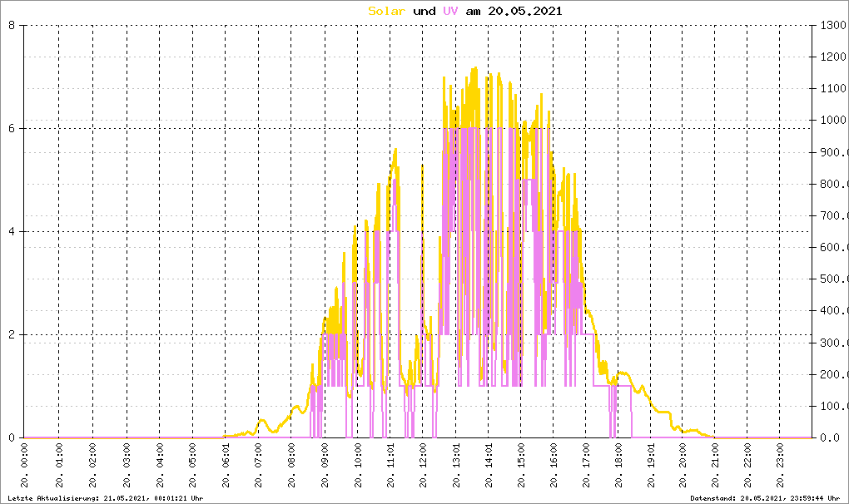Click the '20. 17:00' time axis label
Image resolution: width=849 pixels, height=504 pixels.
click(586, 466)
